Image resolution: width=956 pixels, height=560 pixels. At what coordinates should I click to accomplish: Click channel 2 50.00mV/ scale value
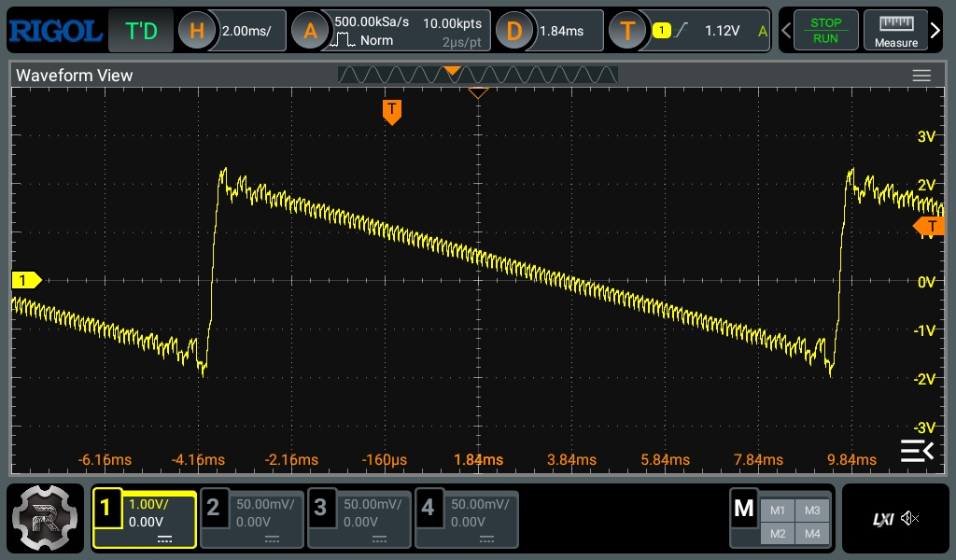coord(265,504)
